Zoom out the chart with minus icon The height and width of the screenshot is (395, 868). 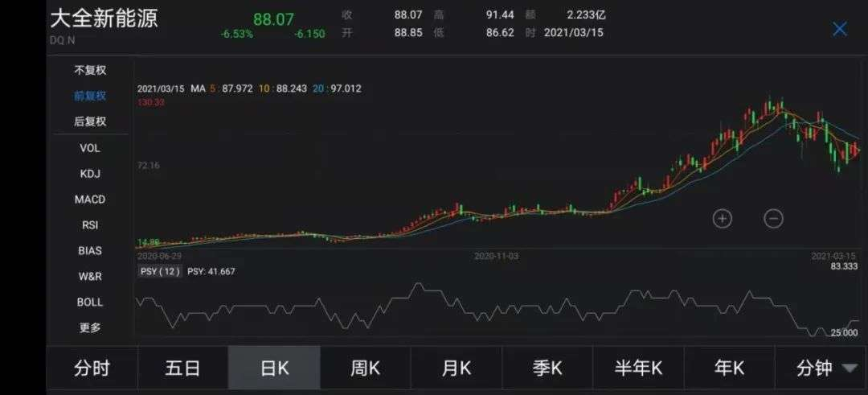[x=773, y=218]
